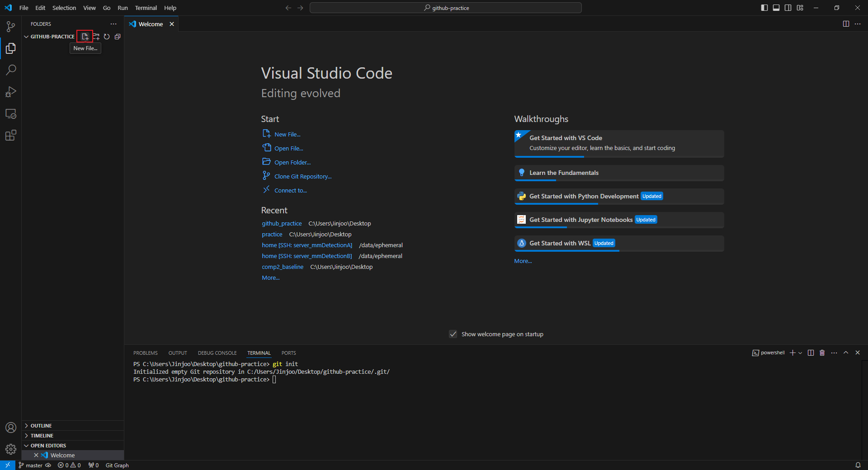Click the github-practice command center search box
This screenshot has height=470, width=868.
tap(446, 8)
